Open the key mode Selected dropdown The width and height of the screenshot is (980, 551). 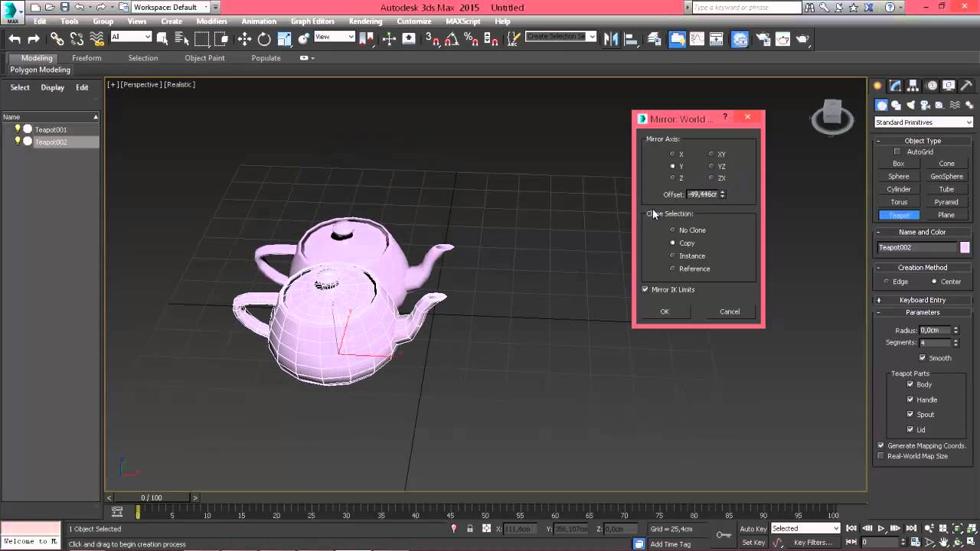pyautogui.click(x=805, y=529)
